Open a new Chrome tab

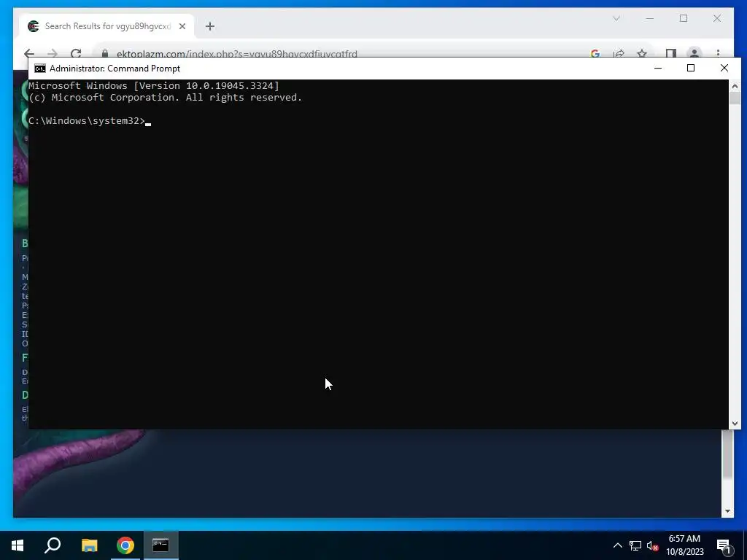click(210, 26)
